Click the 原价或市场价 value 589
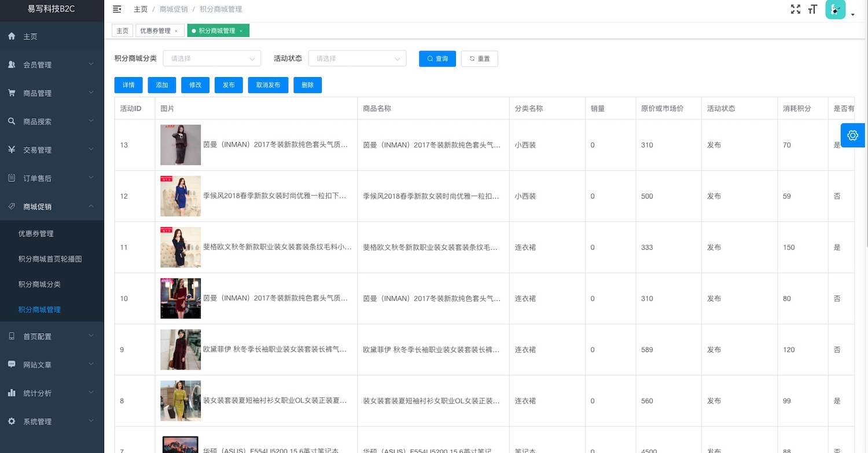Viewport: 868px width, 453px height. tap(647, 350)
